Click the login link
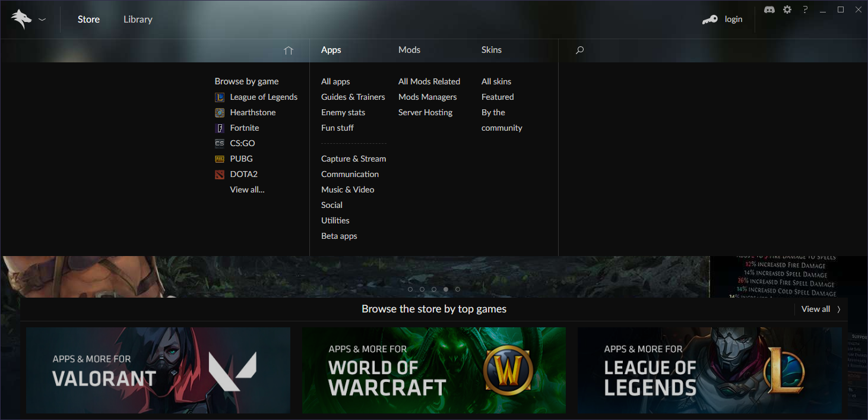Screen dimensions: 868x420 click(x=733, y=20)
